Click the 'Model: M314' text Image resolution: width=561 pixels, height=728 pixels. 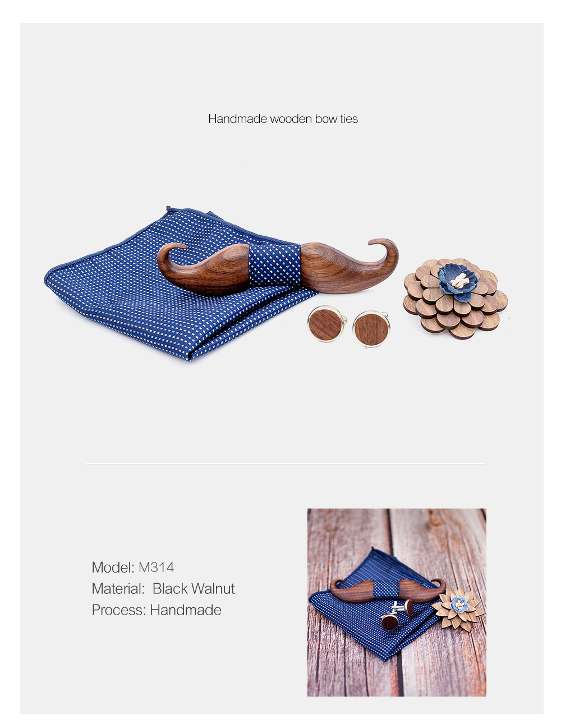click(133, 567)
